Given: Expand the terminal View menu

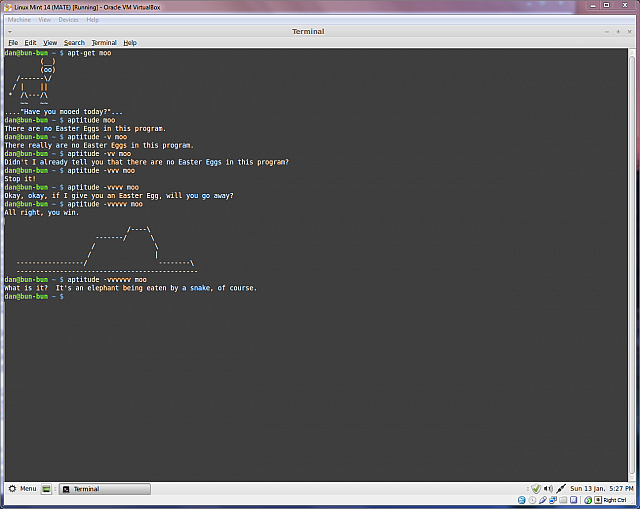Looking at the screenshot, I should pos(50,43).
